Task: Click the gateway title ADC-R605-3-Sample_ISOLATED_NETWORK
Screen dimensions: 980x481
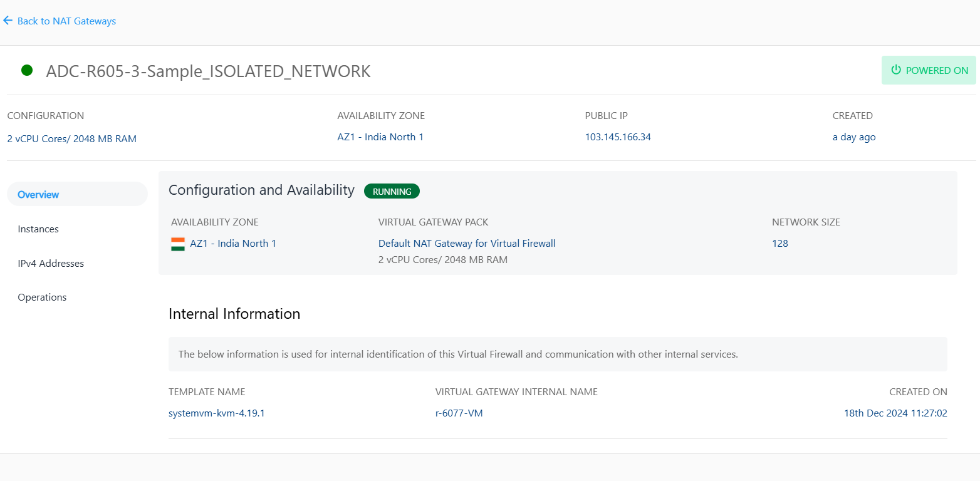Action: click(208, 71)
